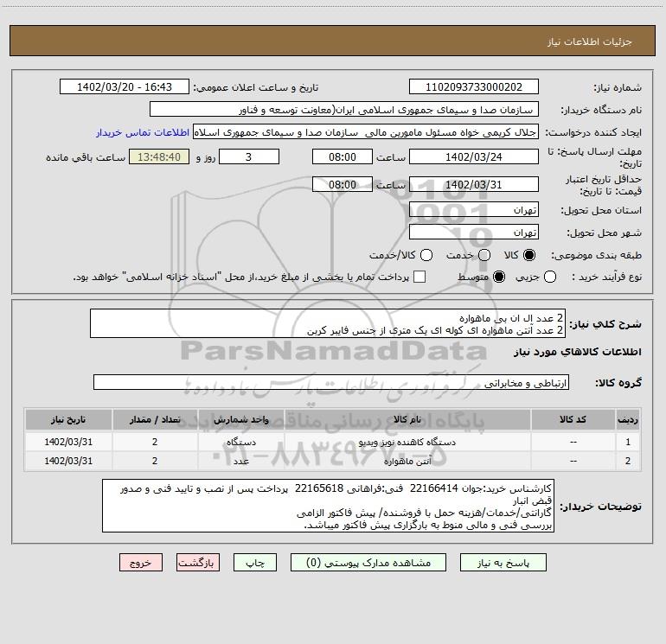Select the خدمت radio button
Viewport: 666px width, 644px height.
point(484,255)
